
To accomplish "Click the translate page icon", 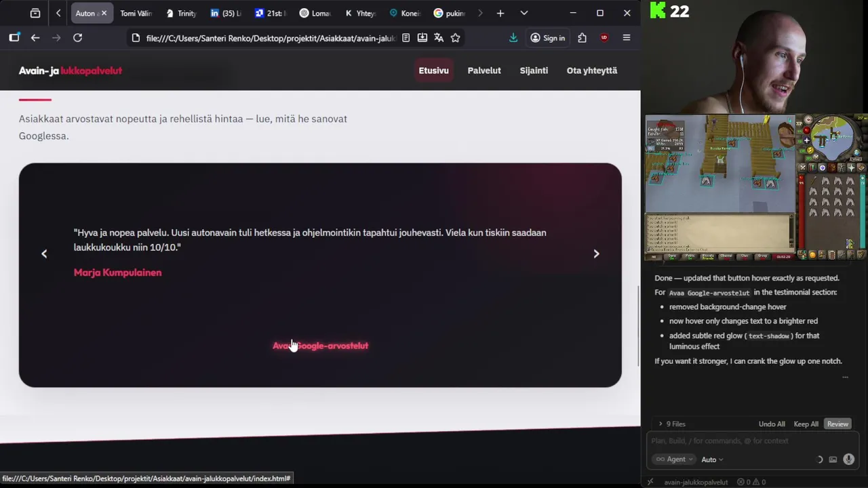I will [x=439, y=38].
